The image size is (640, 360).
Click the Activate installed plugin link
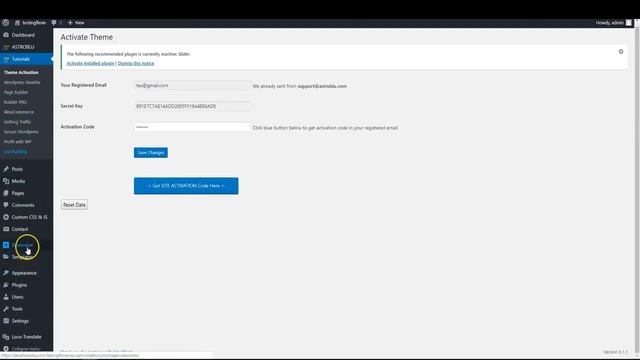(90, 63)
